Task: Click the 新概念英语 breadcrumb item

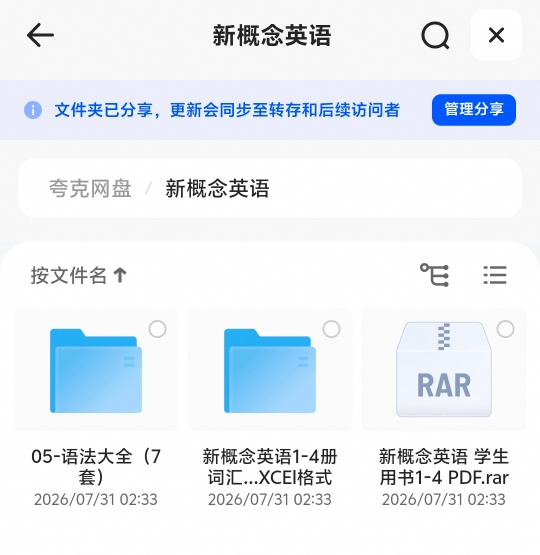Action: 217,188
